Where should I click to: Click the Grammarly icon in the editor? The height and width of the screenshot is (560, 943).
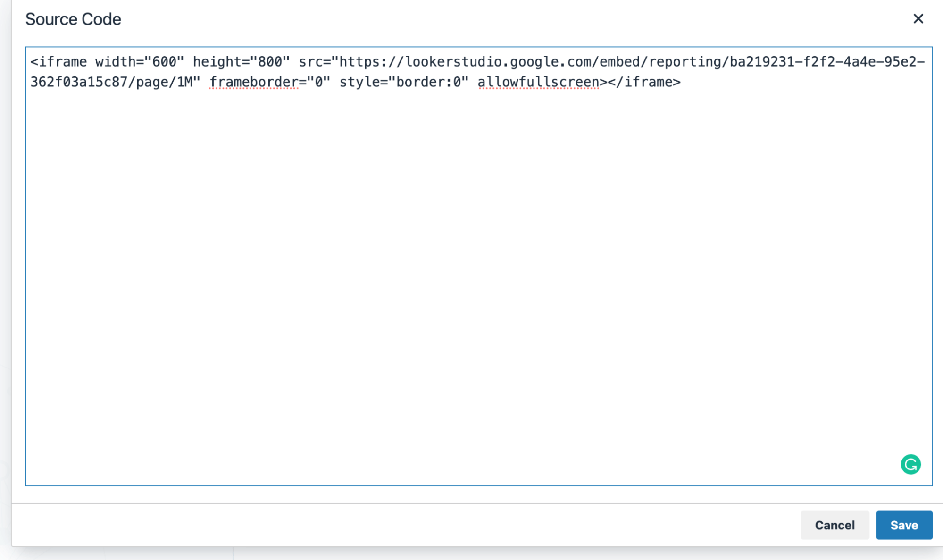coord(910,464)
